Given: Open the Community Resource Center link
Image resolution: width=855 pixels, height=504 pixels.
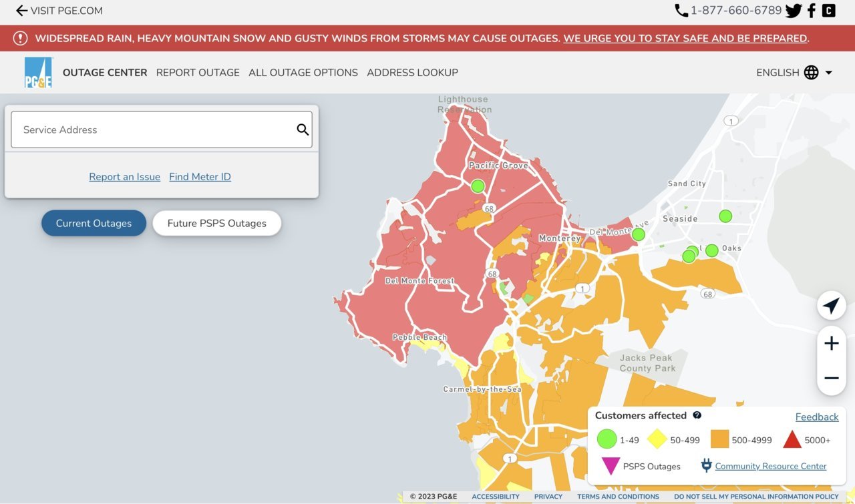Looking at the screenshot, I should (x=771, y=466).
